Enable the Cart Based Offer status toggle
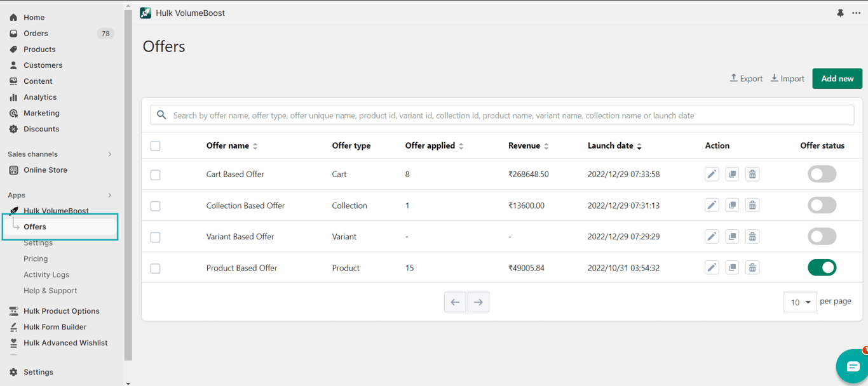 (822, 174)
